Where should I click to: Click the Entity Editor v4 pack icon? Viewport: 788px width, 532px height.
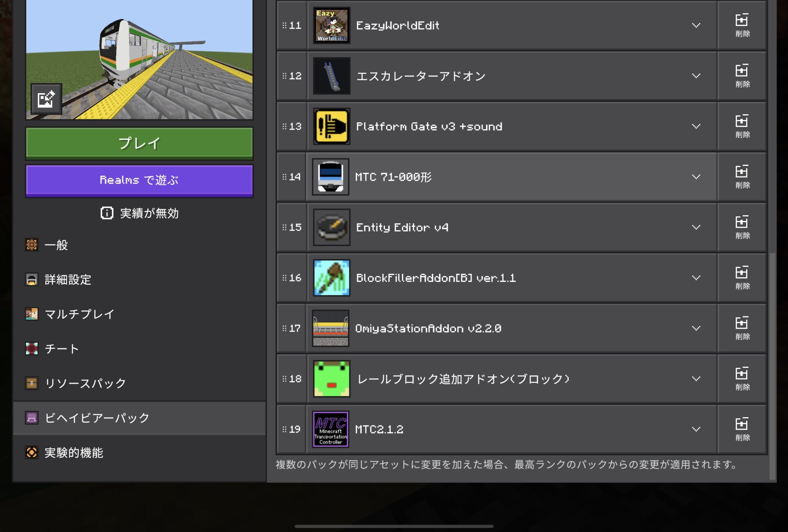tap(332, 227)
